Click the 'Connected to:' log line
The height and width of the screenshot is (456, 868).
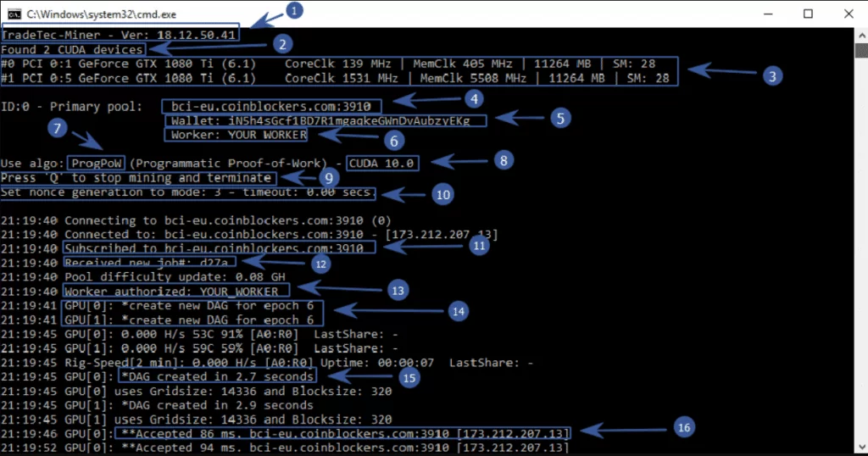[x=249, y=235]
